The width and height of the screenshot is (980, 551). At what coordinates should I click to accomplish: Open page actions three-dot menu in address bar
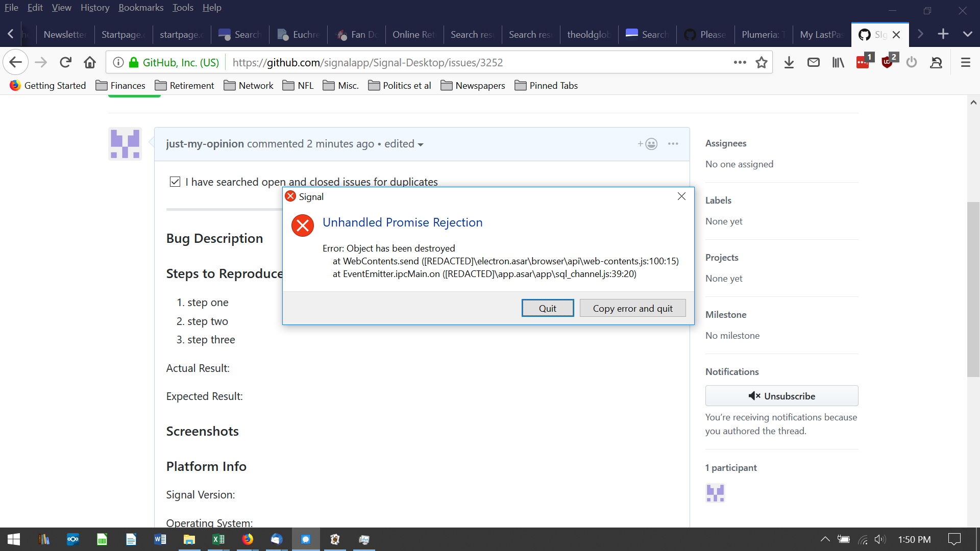pyautogui.click(x=740, y=62)
